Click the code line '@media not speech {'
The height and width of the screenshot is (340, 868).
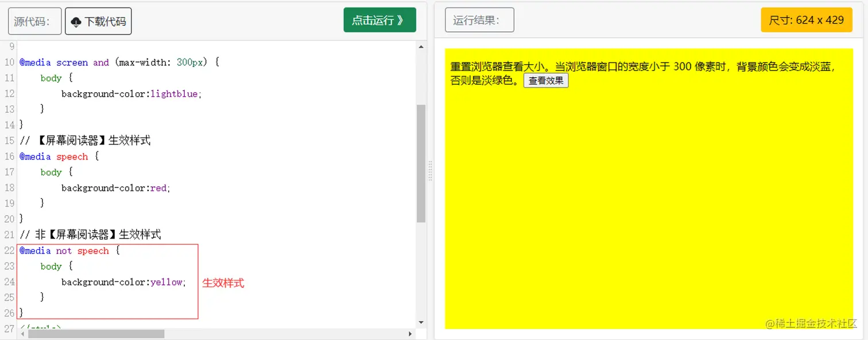click(x=69, y=251)
